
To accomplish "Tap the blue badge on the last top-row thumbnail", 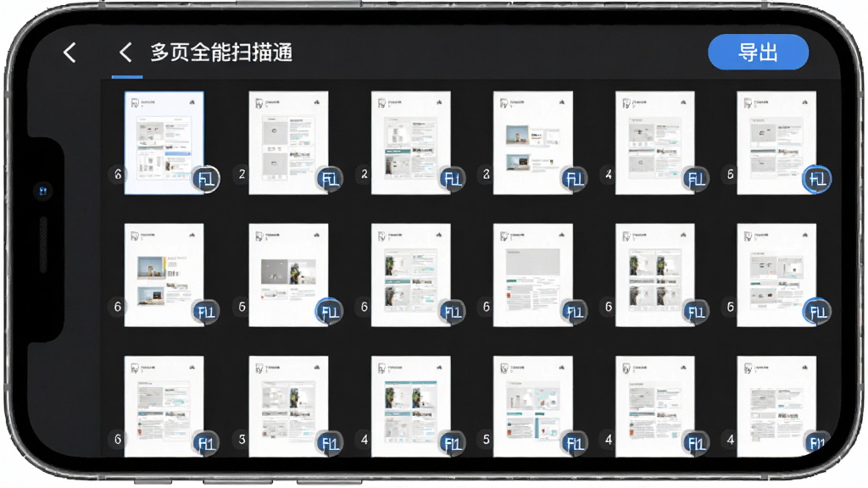I will click(817, 179).
